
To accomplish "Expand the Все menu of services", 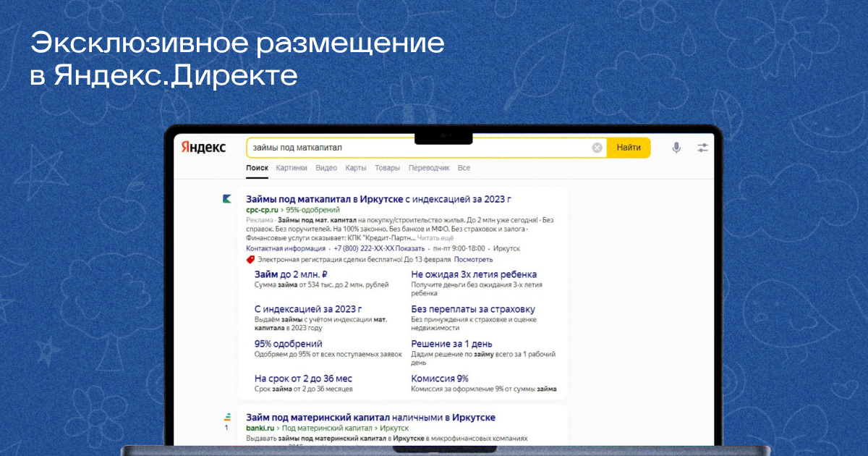I will tap(464, 168).
